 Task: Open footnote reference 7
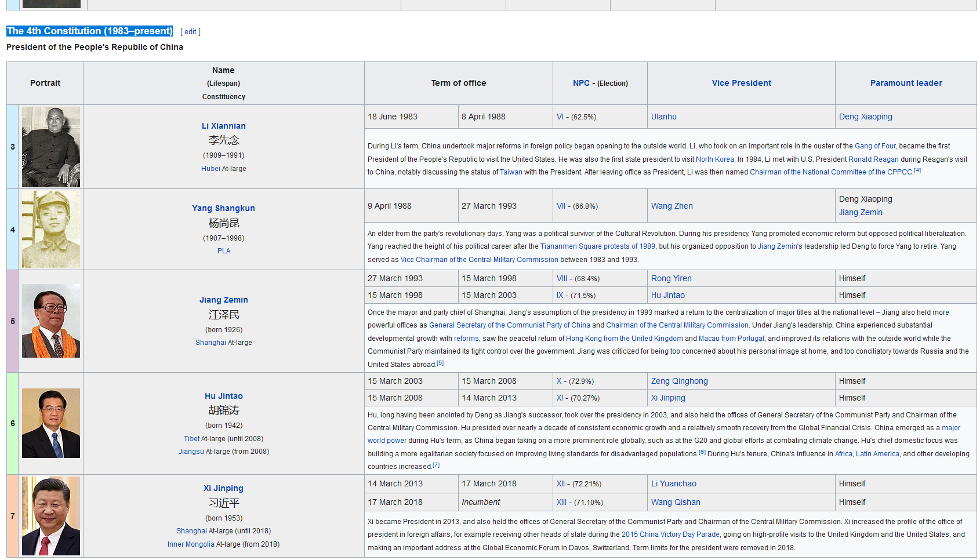pyautogui.click(x=436, y=465)
